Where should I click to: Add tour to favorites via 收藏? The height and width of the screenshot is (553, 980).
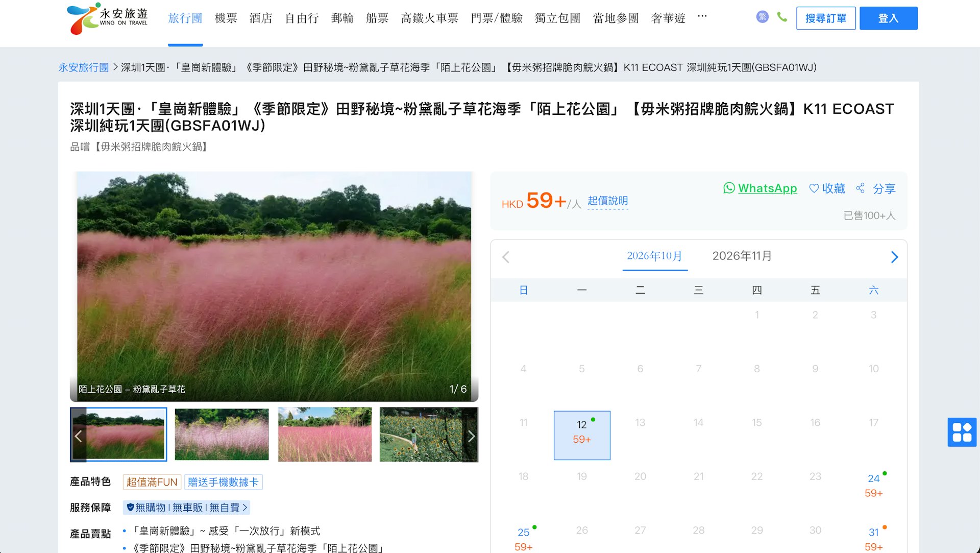[x=827, y=188]
